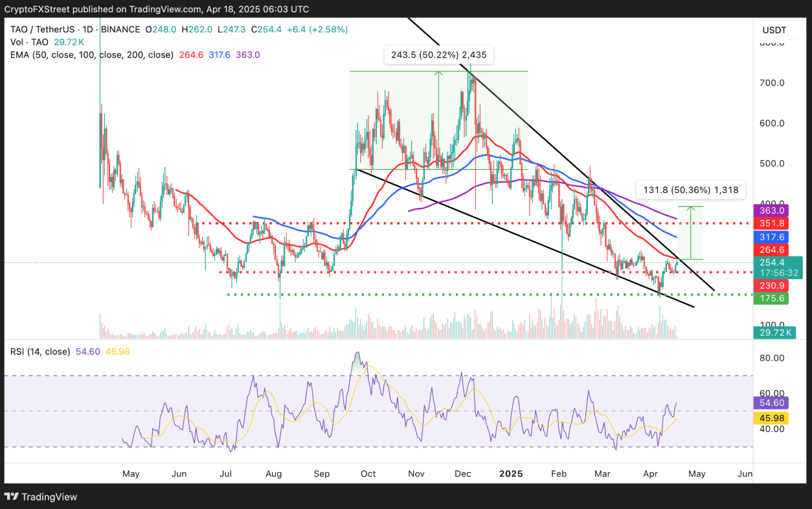Click the green 175.6 support price label
The width and height of the screenshot is (812, 509).
pos(773,299)
